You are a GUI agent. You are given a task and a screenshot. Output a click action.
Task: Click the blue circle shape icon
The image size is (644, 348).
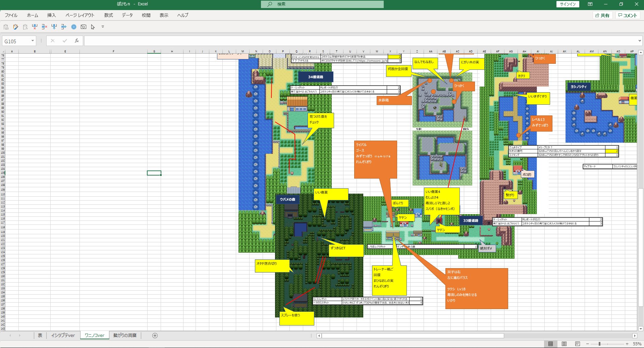pos(74,27)
